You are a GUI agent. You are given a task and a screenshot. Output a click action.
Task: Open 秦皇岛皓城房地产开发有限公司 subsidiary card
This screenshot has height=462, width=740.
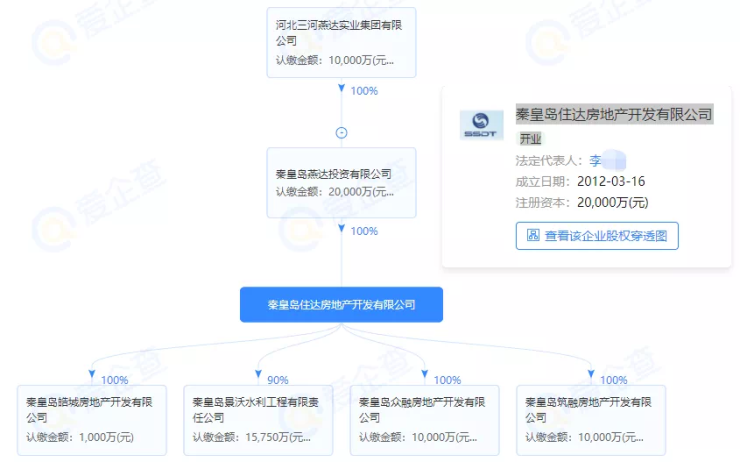pyautogui.click(x=92, y=420)
